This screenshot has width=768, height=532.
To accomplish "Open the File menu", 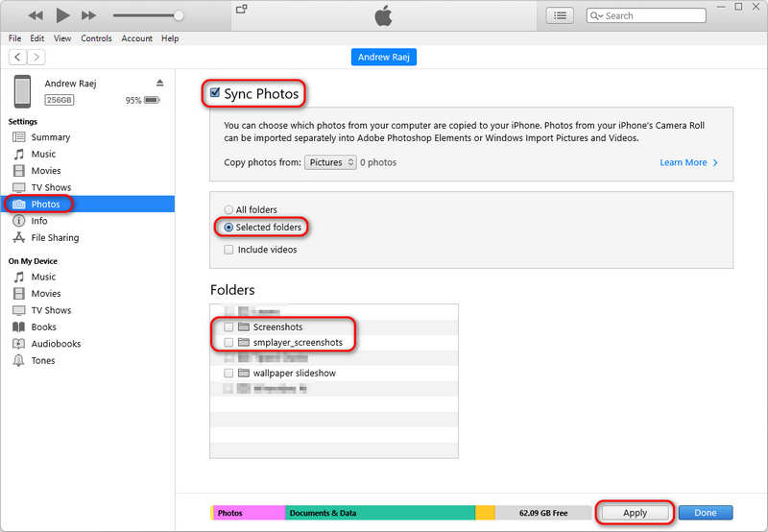I will tap(14, 38).
